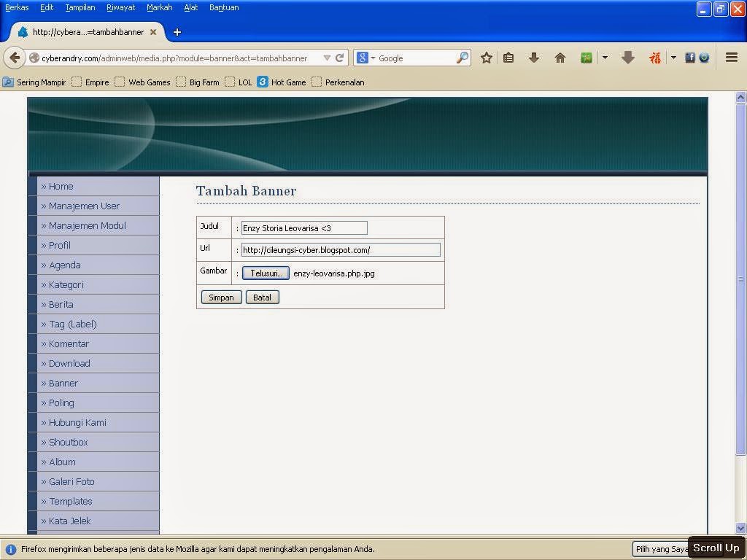Open the Alat menu

(x=190, y=7)
